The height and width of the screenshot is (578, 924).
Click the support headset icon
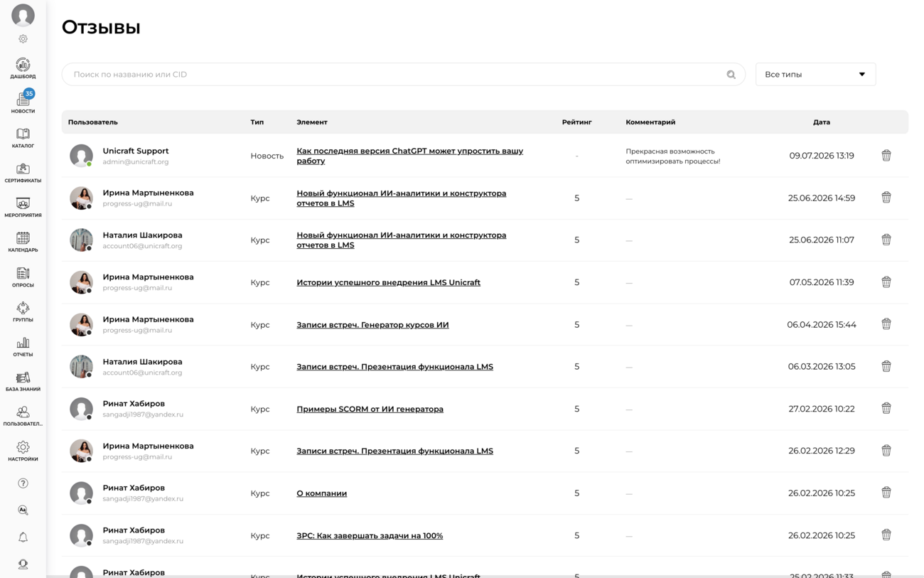23,564
